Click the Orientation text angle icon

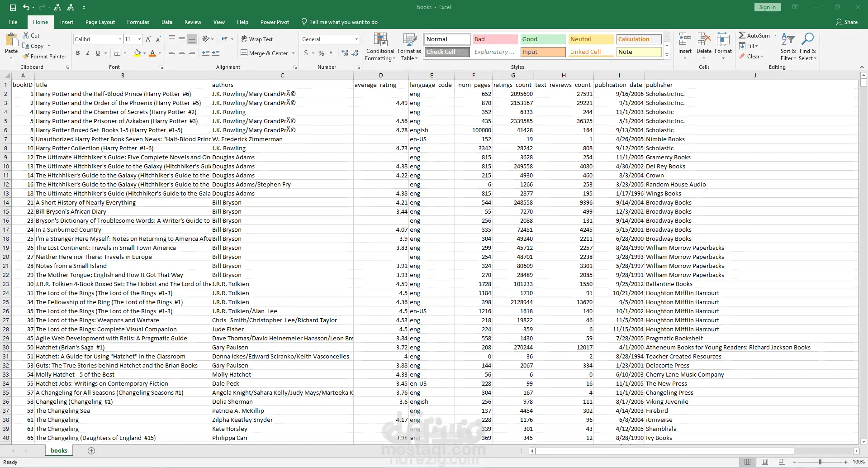[206, 39]
